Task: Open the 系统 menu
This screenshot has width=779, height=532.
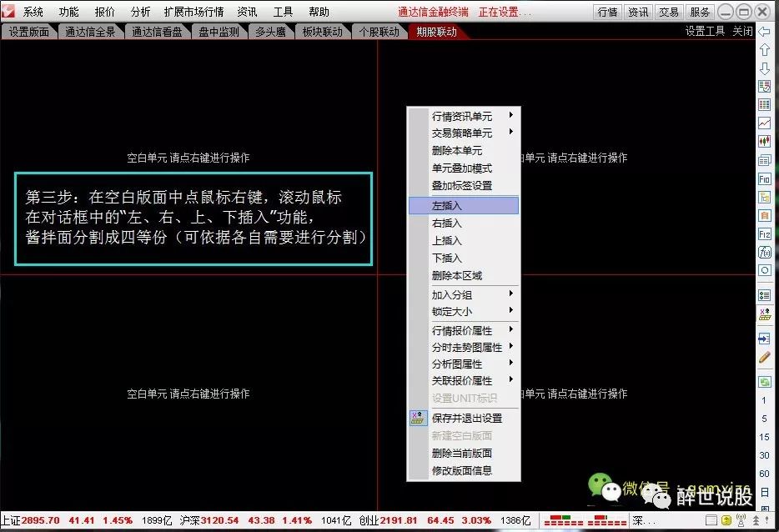Action: coord(33,12)
